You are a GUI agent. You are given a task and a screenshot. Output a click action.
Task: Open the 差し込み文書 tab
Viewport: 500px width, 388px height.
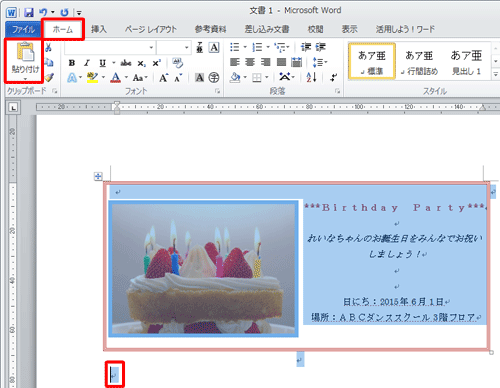click(x=267, y=29)
